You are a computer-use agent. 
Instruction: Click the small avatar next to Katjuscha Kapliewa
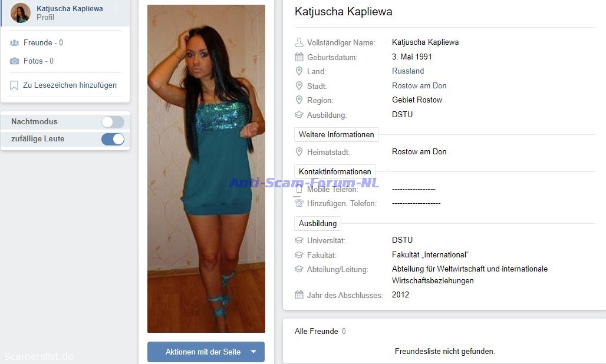point(21,13)
